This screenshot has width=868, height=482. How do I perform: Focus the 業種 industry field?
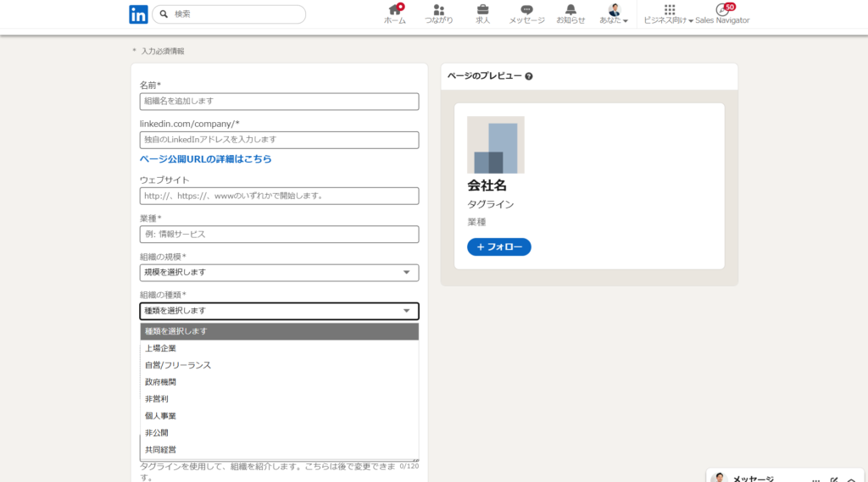[279, 234]
